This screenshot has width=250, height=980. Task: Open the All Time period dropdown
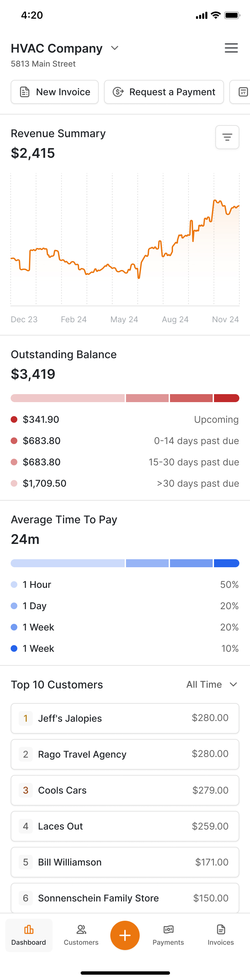point(212,684)
